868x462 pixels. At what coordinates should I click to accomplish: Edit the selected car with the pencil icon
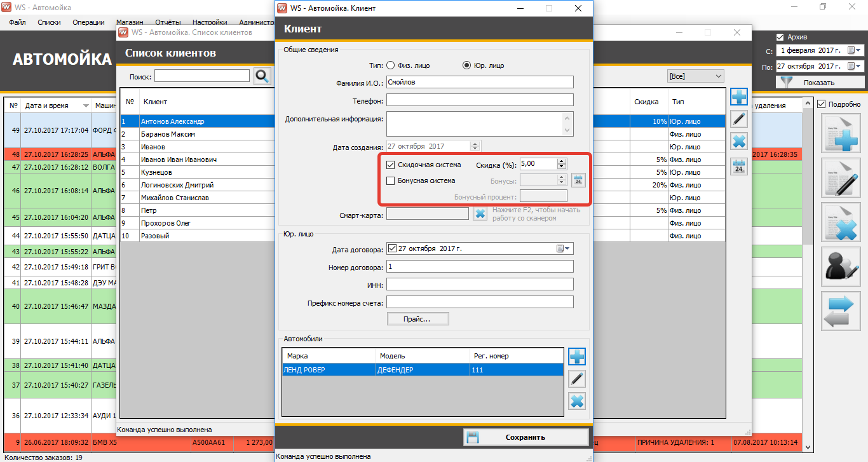pos(577,379)
